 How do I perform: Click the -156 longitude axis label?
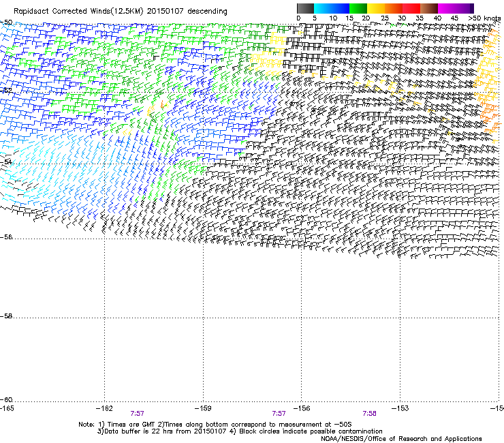(302, 408)
